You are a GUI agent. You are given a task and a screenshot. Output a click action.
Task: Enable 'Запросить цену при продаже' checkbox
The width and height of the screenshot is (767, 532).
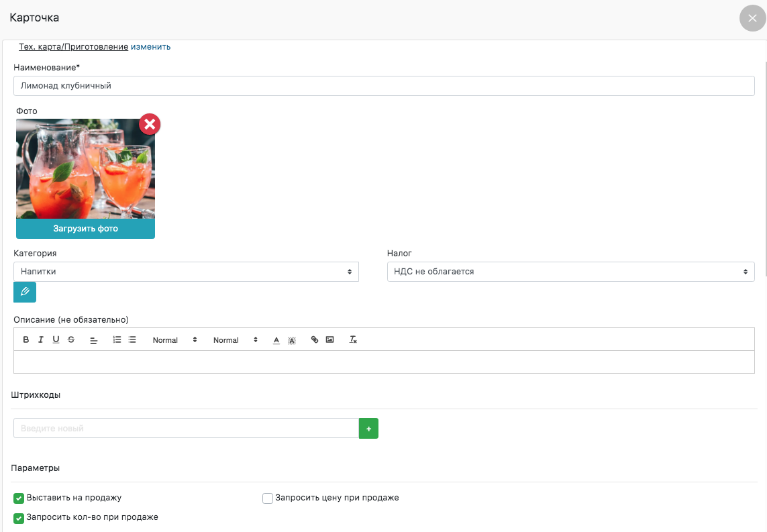[x=268, y=498]
